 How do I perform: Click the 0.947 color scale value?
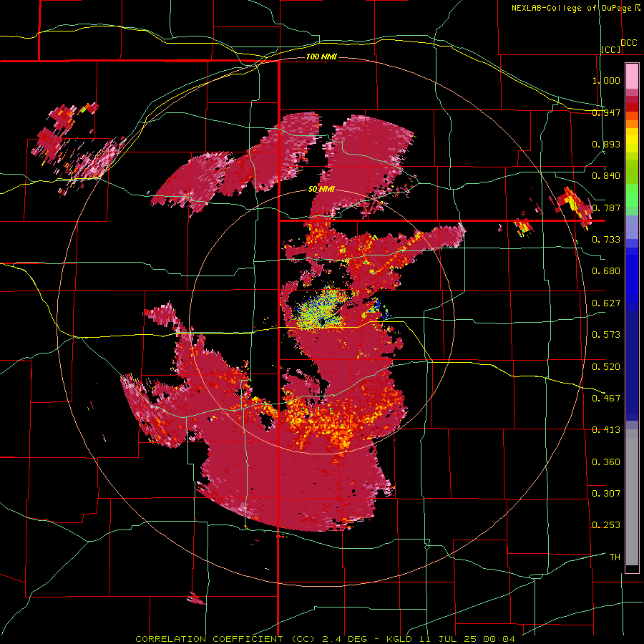606,112
